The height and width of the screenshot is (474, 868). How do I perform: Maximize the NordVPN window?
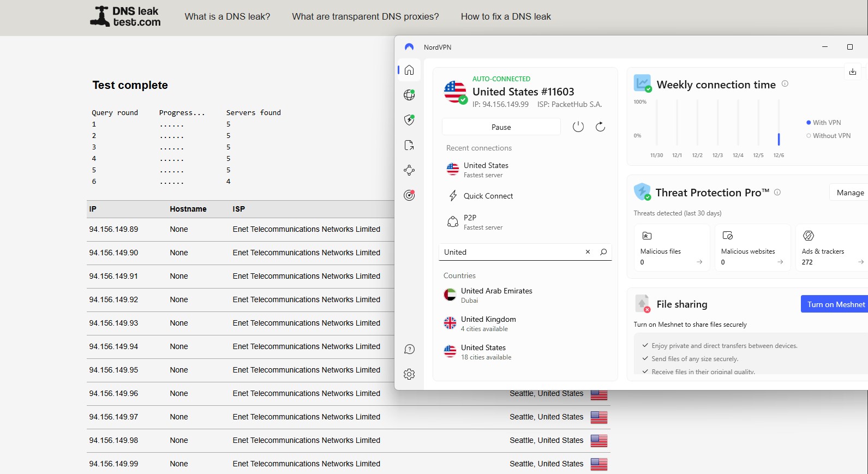coord(849,47)
